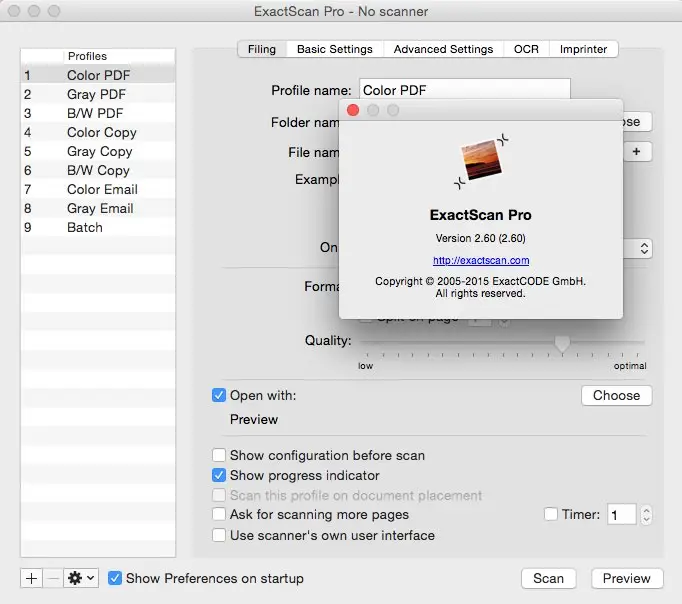Screen dimensions: 682x604
Task: Toggle the Open with checkbox
Action: (x=219, y=395)
